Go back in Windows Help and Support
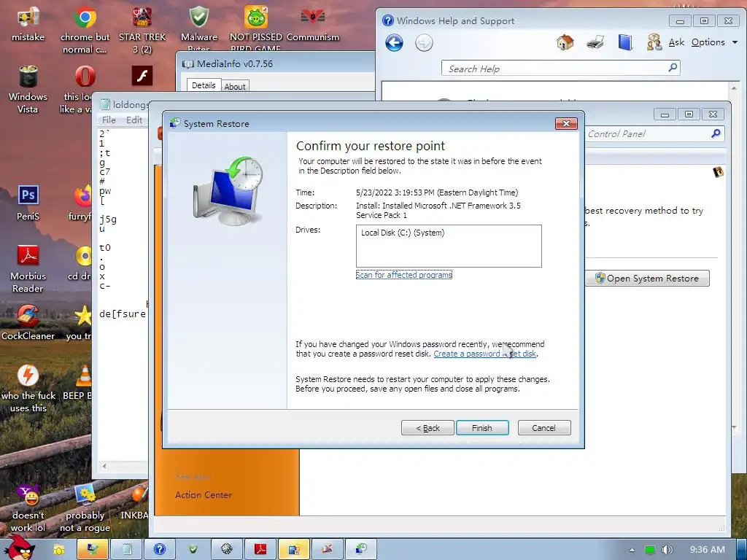Image resolution: width=747 pixels, height=560 pixels. point(394,43)
